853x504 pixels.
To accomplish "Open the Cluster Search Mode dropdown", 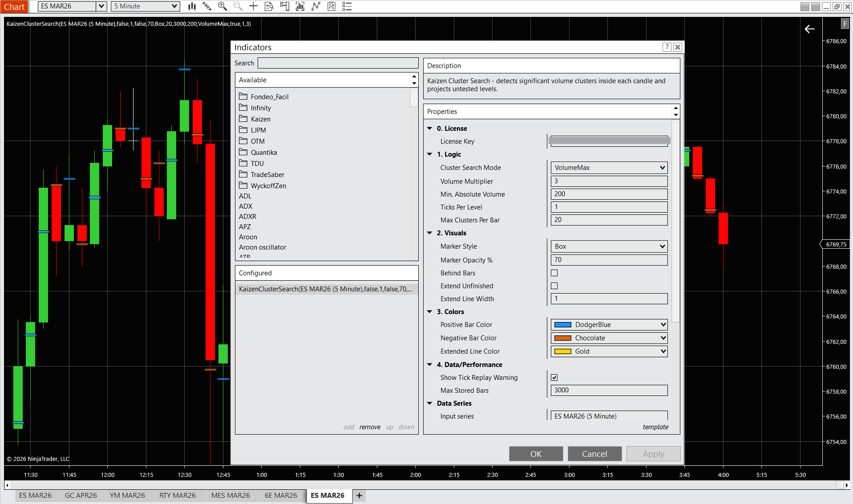I will (x=609, y=168).
